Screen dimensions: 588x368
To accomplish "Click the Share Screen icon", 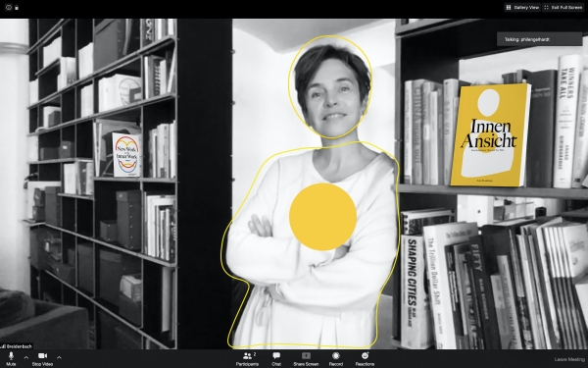I will pyautogui.click(x=306, y=358).
